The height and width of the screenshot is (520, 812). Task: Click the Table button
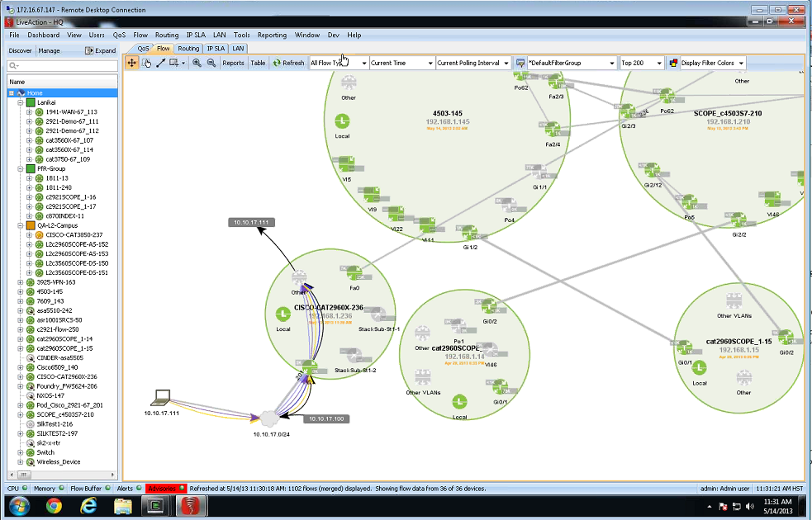258,63
